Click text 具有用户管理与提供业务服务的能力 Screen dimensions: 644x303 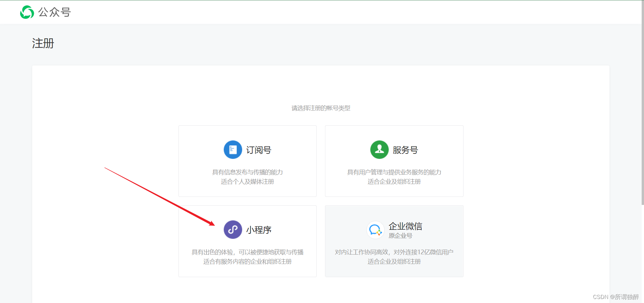[x=394, y=172]
